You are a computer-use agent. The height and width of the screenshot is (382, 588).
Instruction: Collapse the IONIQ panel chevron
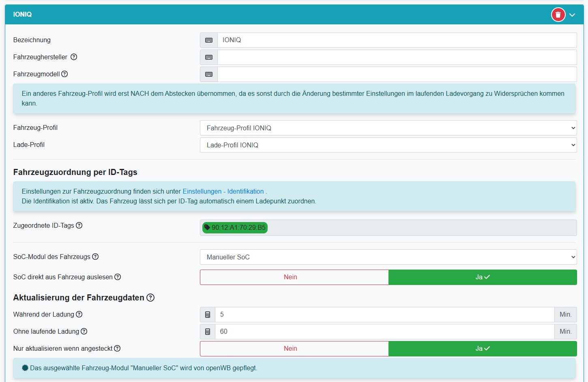[572, 15]
